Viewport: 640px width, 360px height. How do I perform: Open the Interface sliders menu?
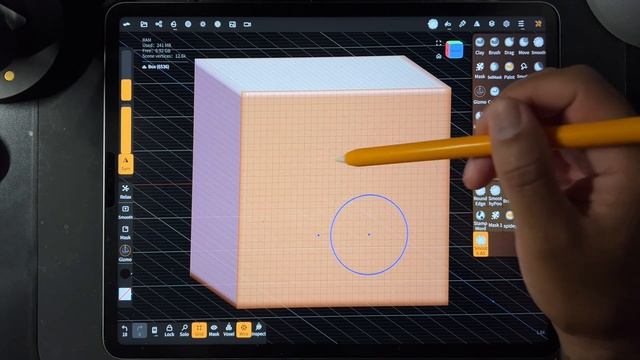521,24
